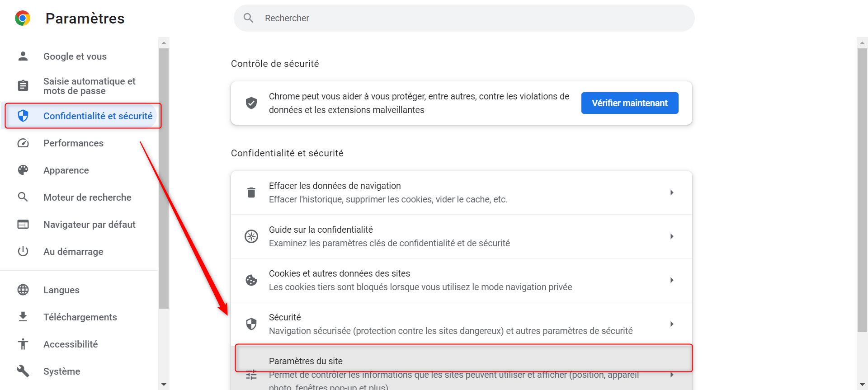Click the Saisie automatique clipboard icon
The height and width of the screenshot is (390, 868).
point(23,85)
